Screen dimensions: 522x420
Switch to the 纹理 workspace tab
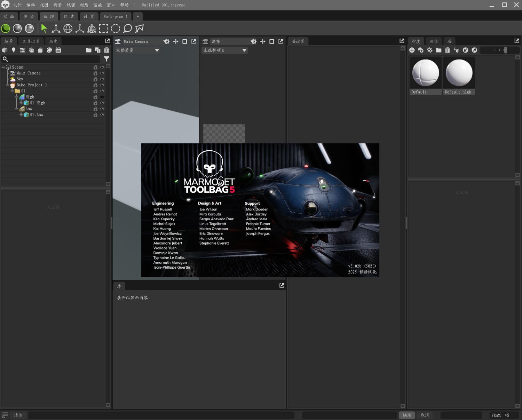[49, 16]
